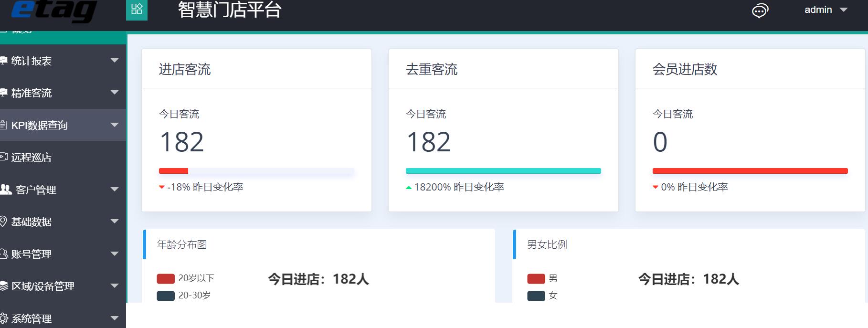
Task: Open the admin user dropdown
Action: coord(826,10)
